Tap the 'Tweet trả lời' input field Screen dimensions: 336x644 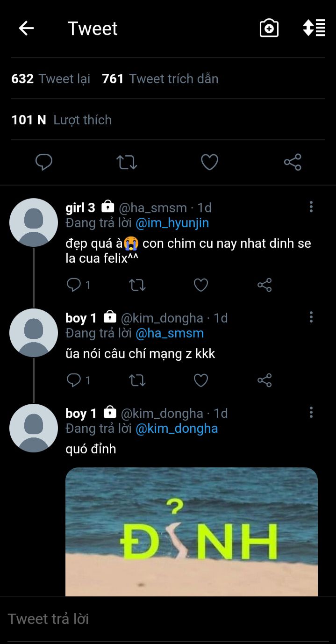[x=168, y=619]
